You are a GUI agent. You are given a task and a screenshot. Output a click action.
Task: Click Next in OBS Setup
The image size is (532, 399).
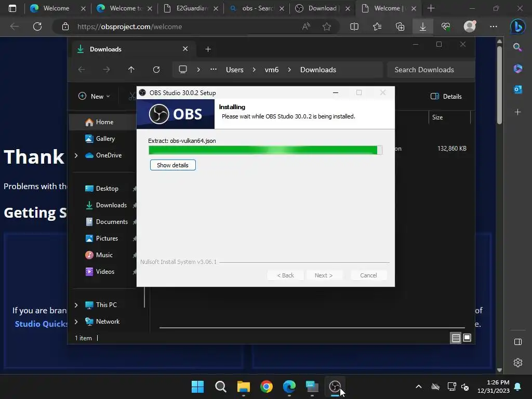point(324,275)
